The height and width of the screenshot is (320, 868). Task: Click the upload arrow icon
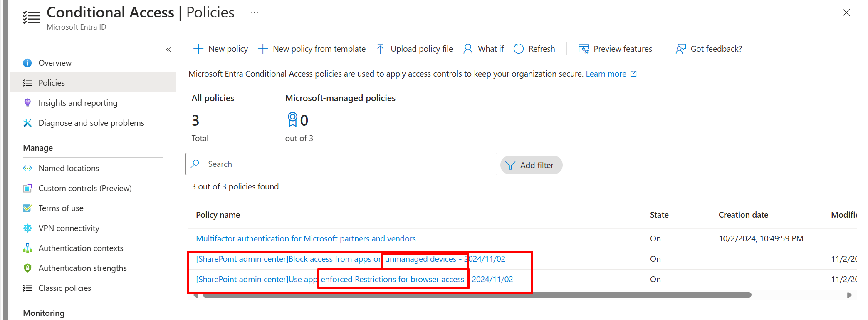[380, 49]
